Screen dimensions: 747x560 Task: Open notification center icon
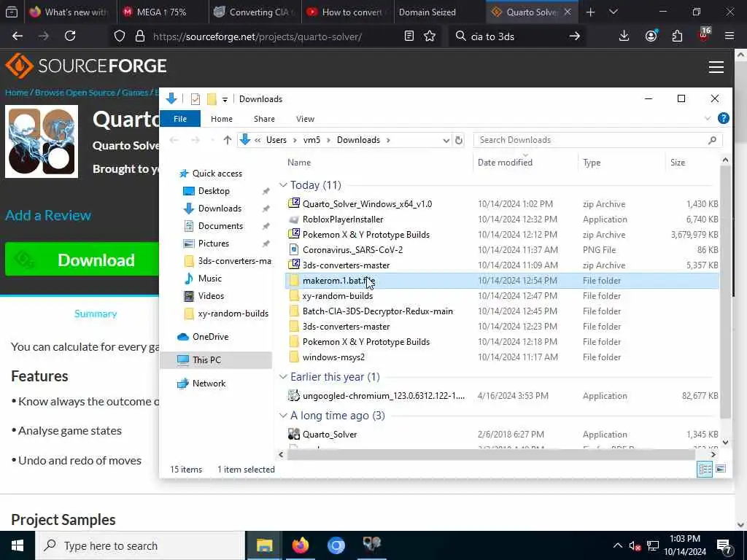(724, 545)
